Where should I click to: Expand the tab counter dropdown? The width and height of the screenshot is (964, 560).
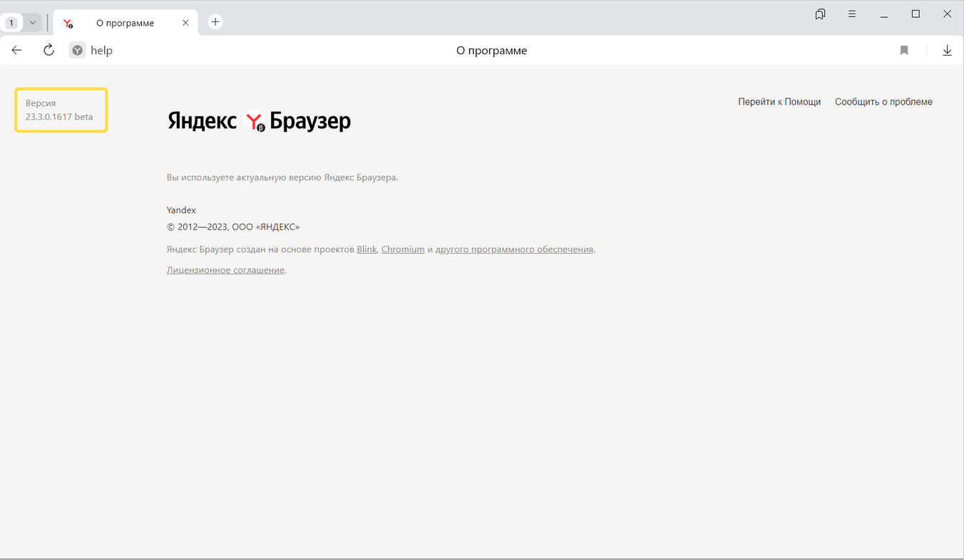pos(32,23)
